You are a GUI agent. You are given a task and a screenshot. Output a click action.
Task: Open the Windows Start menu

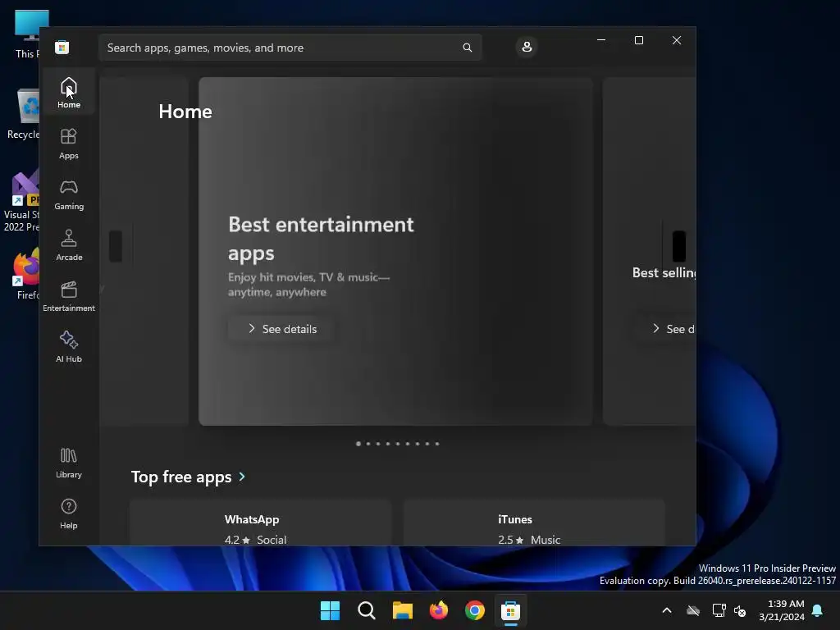pos(330,610)
